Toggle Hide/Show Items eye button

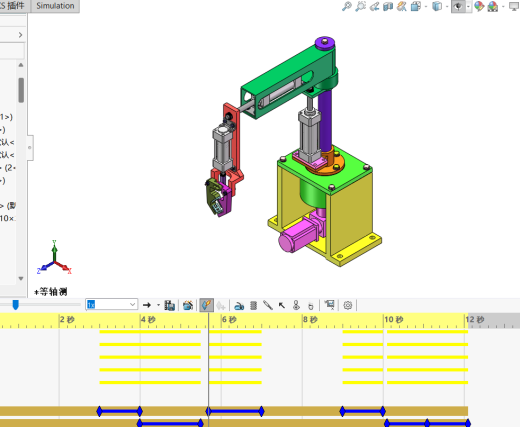[458, 6]
